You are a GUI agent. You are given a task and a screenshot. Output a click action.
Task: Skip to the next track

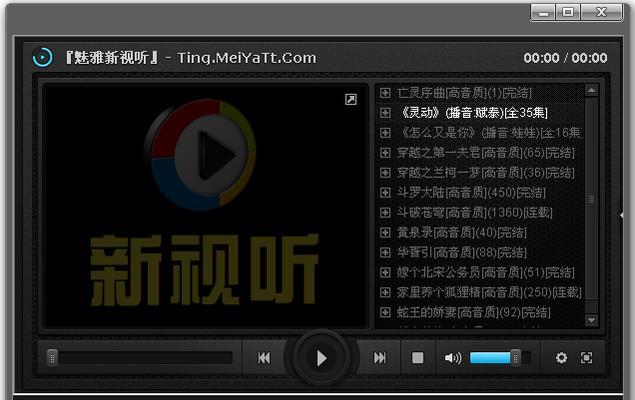coord(380,358)
